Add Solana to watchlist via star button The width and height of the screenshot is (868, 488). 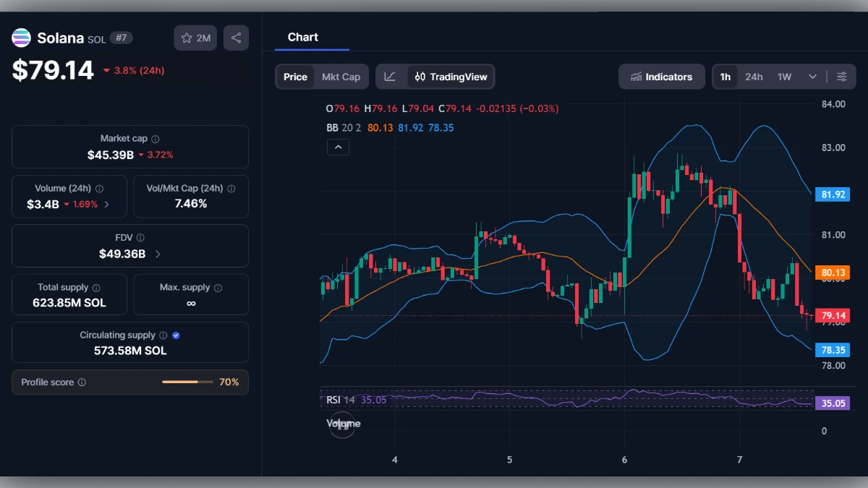195,38
